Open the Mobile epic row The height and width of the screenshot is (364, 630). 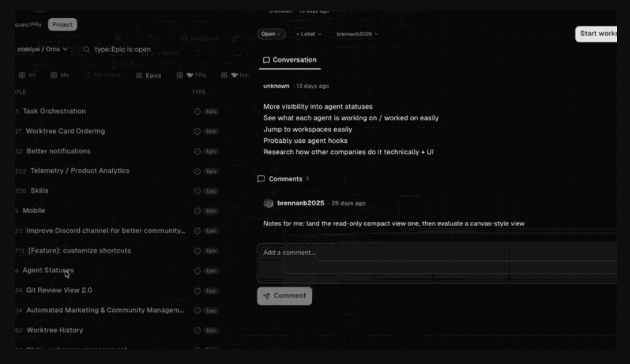[34, 211]
